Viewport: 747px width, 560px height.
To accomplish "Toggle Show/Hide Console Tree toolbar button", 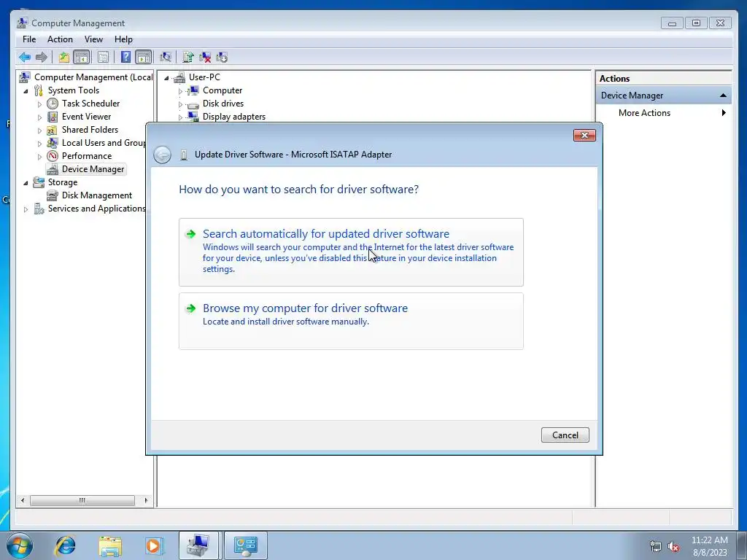I will pos(82,58).
